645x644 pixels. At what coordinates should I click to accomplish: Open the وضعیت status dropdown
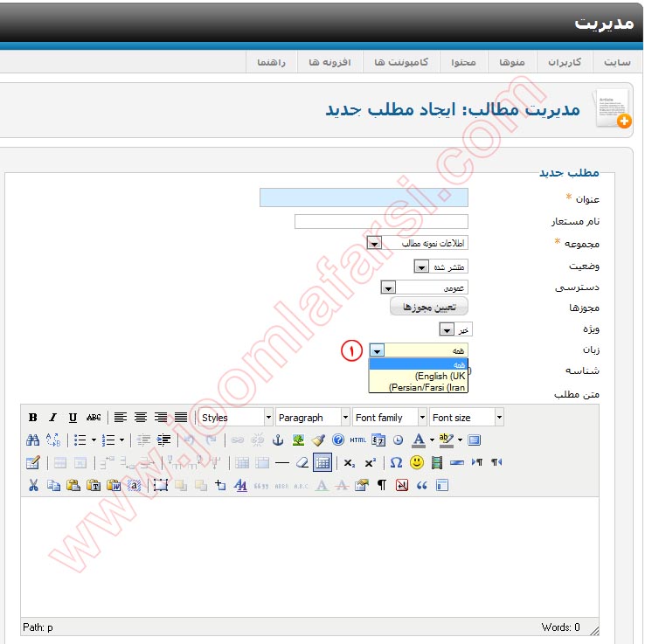tap(441, 267)
